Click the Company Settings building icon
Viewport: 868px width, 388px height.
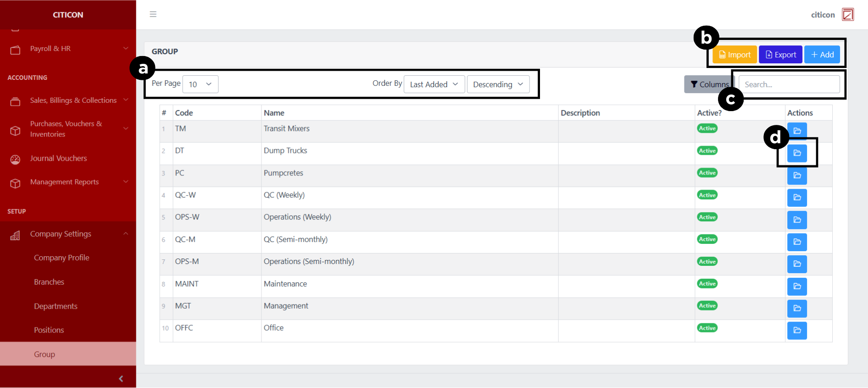[16, 236]
